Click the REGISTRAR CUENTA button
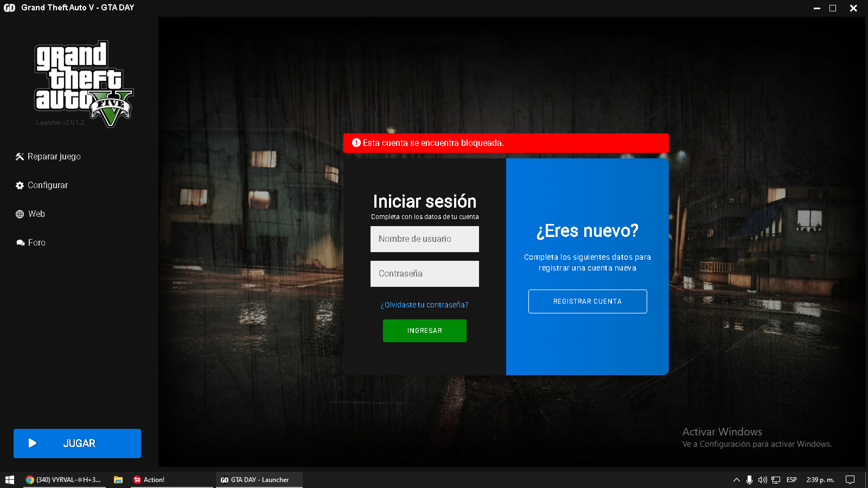 click(x=587, y=301)
